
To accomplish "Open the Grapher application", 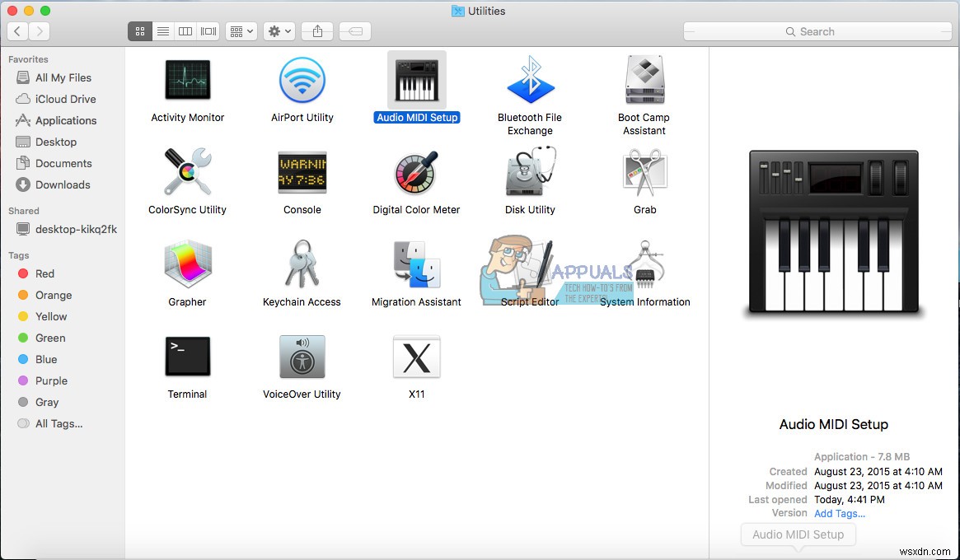I will pos(187,264).
